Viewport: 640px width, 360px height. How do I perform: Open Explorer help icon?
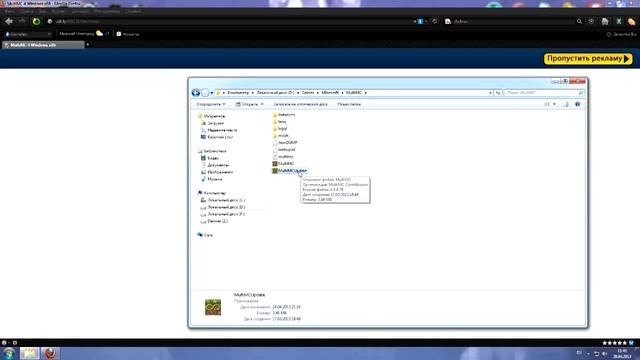pyautogui.click(x=578, y=104)
